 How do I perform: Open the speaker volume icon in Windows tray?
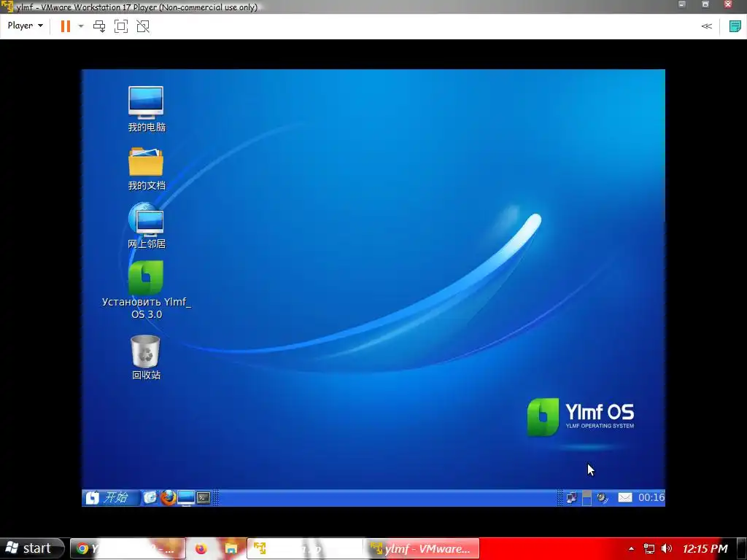click(x=667, y=549)
